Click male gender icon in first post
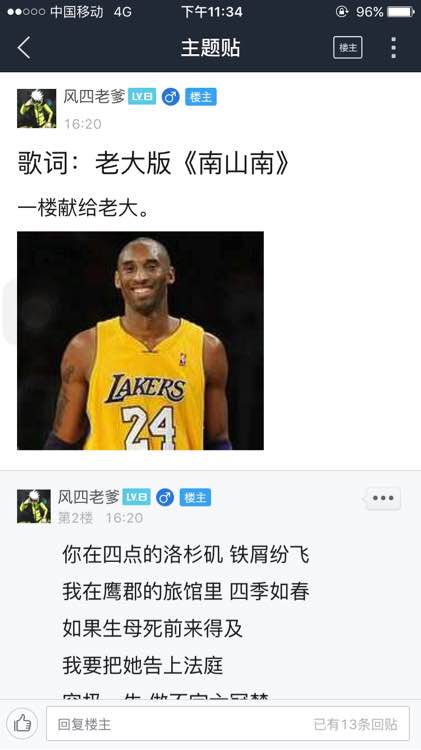421x750 pixels. 170,97
